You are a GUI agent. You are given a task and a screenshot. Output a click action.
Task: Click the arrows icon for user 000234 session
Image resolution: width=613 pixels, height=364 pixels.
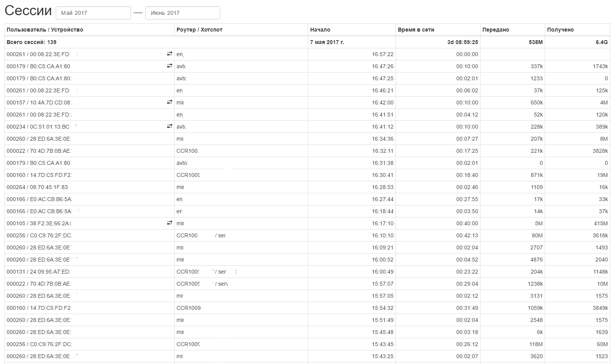(x=170, y=126)
